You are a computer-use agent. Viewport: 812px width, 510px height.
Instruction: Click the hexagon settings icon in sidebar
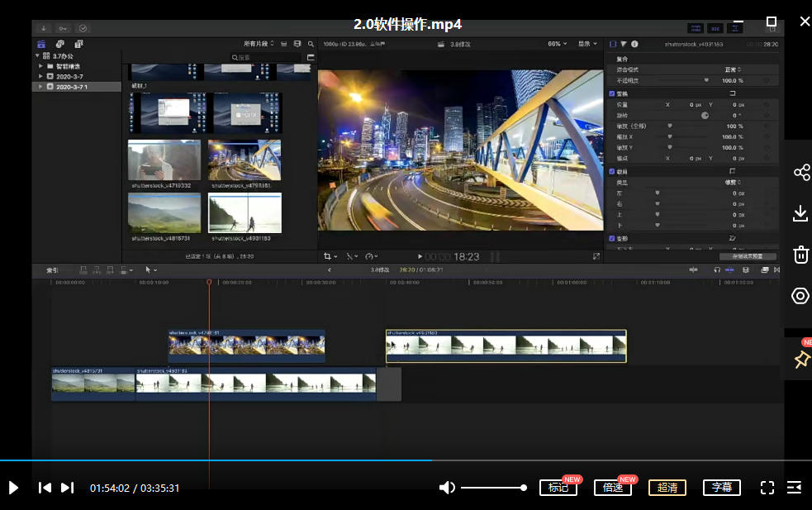(800, 296)
